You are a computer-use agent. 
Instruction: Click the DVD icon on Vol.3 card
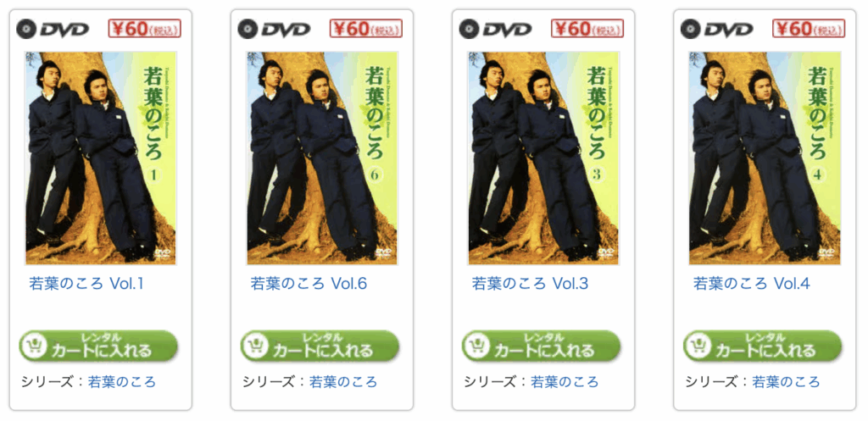tap(495, 29)
